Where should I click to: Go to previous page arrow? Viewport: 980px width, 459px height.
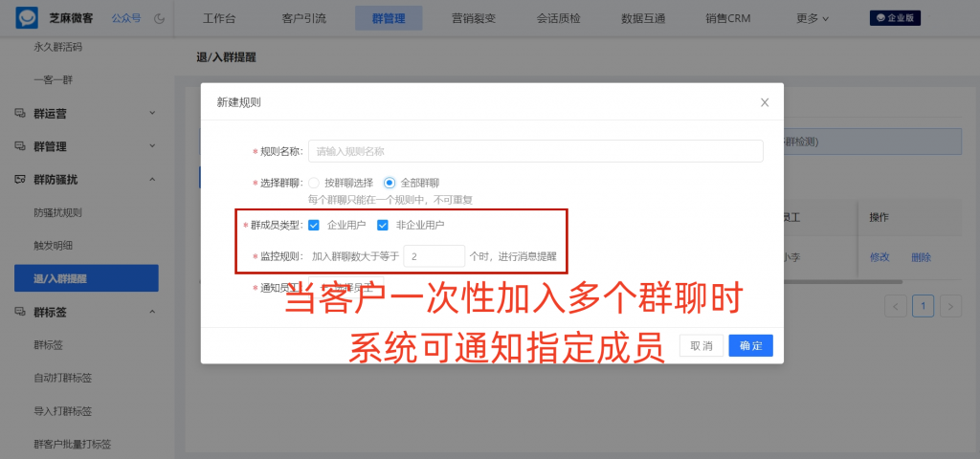tap(896, 306)
